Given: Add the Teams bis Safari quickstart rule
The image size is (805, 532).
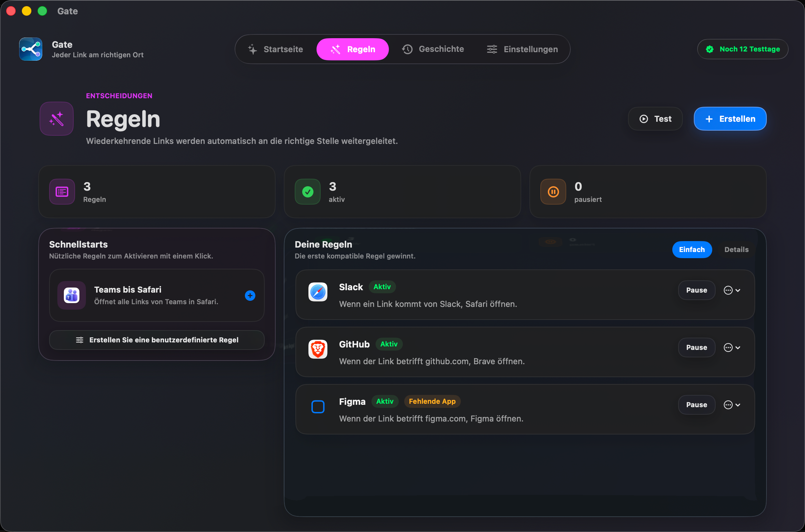Looking at the screenshot, I should 250,295.
